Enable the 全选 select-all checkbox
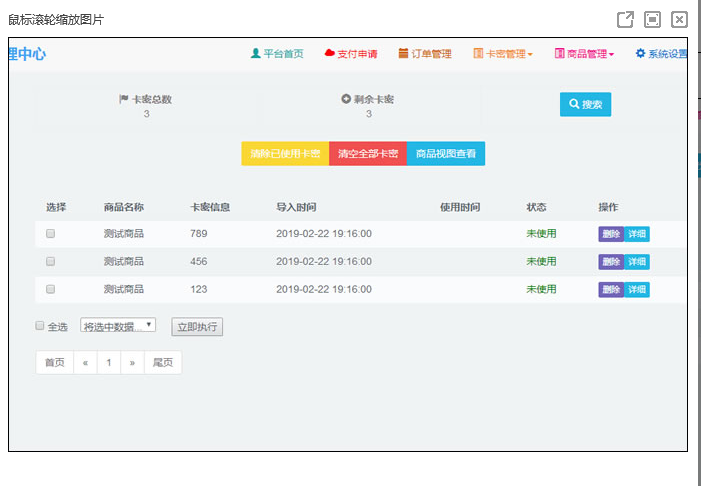This screenshot has width=701, height=486. coord(40,325)
